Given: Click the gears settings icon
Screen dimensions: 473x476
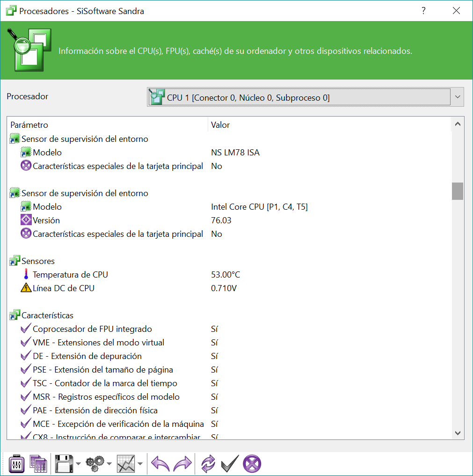Looking at the screenshot, I should [95, 463].
